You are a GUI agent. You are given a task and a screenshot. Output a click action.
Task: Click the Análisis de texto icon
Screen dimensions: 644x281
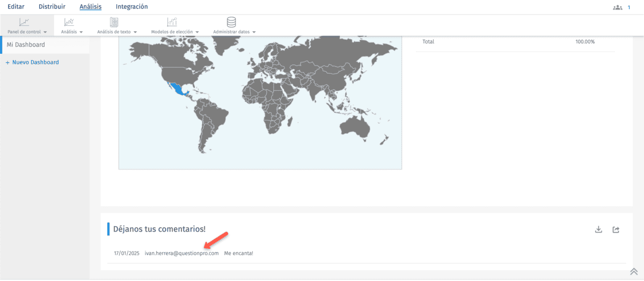pyautogui.click(x=114, y=22)
